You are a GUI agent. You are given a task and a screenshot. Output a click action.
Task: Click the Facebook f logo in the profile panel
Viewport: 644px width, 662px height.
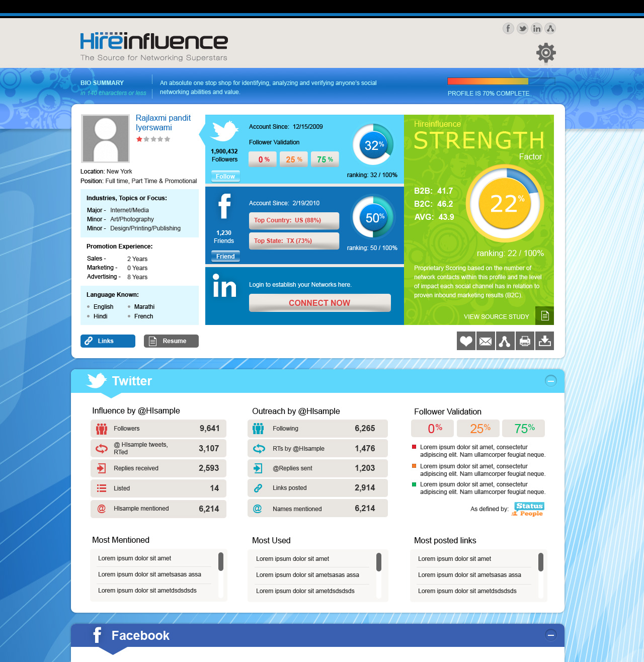click(224, 206)
